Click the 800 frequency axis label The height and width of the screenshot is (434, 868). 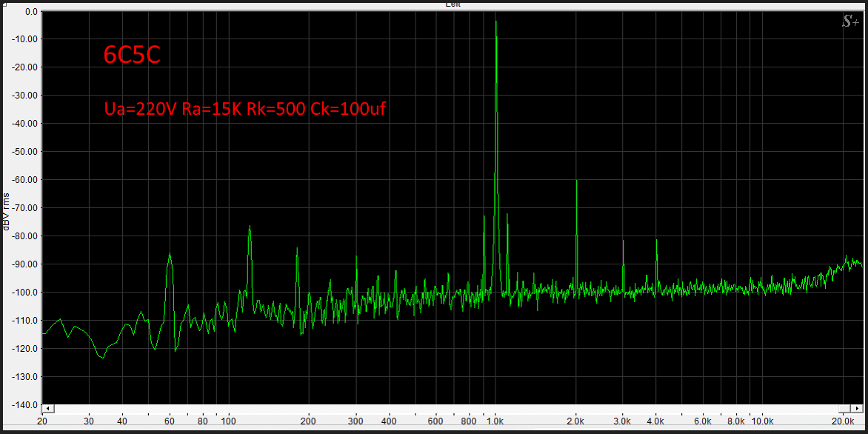point(470,421)
